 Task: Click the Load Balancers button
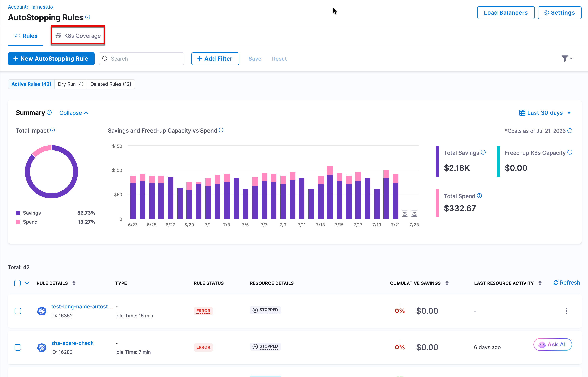point(506,13)
